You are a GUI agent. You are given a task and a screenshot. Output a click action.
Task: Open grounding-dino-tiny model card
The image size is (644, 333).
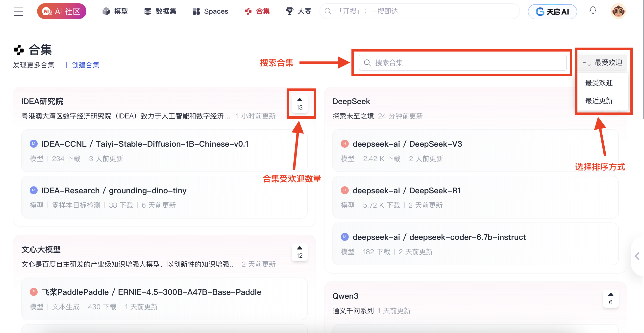click(x=164, y=197)
